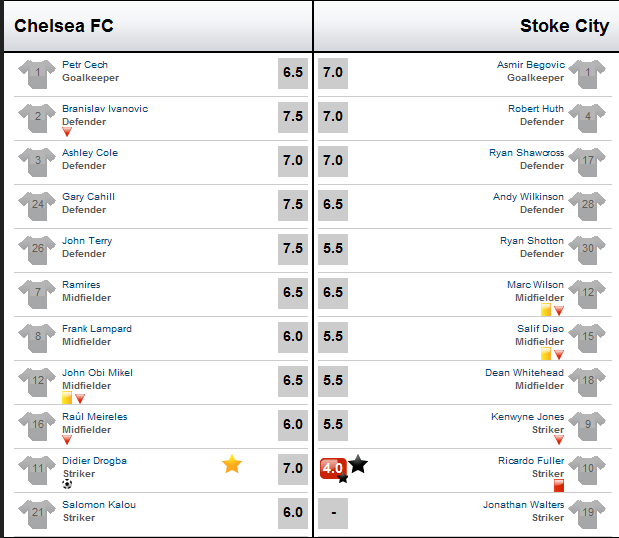619x538 pixels.
Task: Click the goal ball icon under Didier Drogba
Action: click(67, 484)
